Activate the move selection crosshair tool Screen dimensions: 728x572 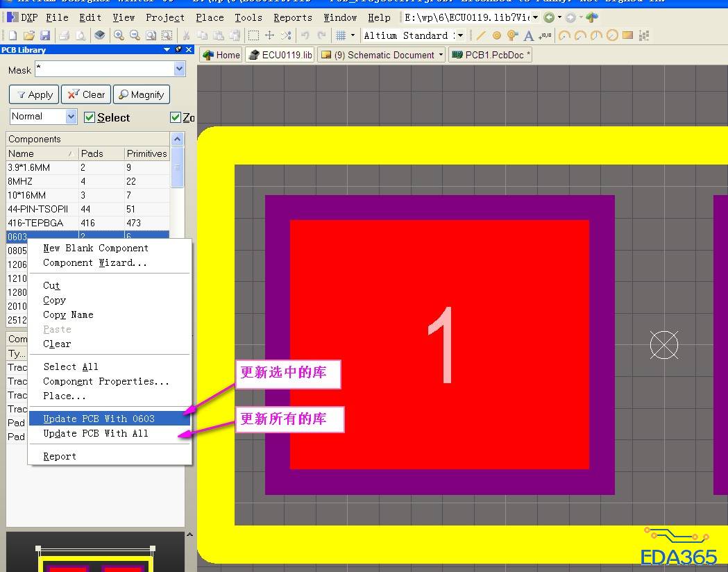269,35
